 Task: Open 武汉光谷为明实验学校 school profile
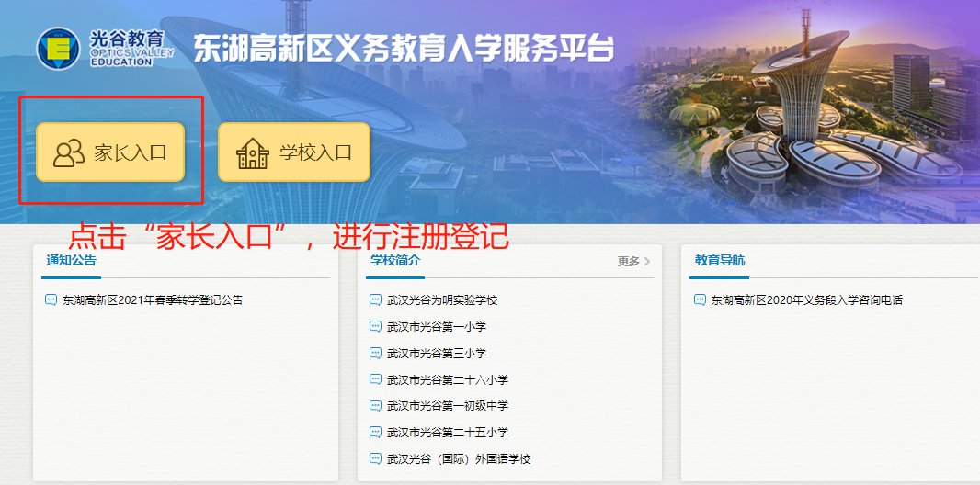[442, 300]
